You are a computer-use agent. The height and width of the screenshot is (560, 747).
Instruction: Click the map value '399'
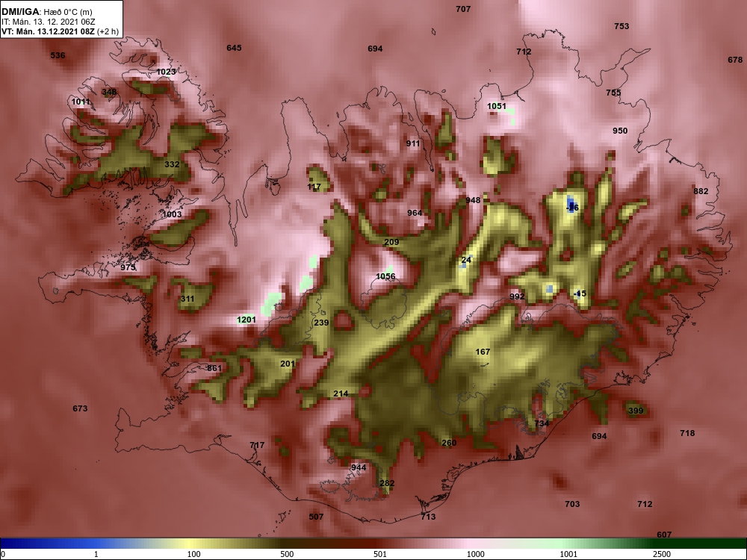tap(636, 411)
